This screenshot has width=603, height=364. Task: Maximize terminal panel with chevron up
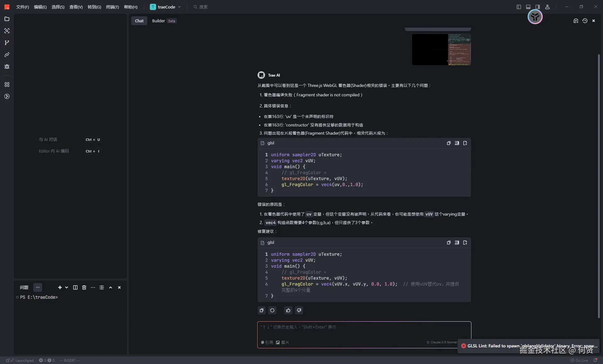point(111,287)
